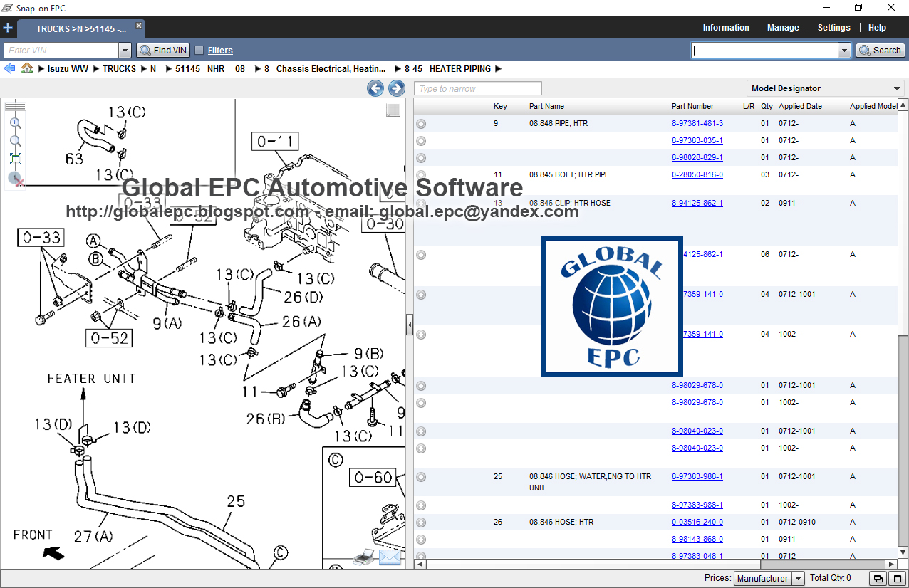909x588 pixels.
Task: Add part 0-03516-240-0 with its plus icon
Action: tap(421, 523)
